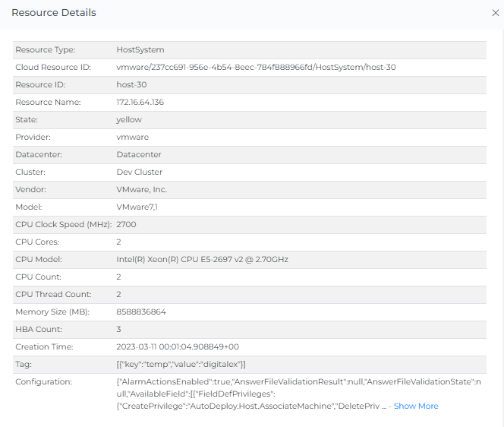Click the yellow State value
This screenshot has height=427, width=504.
(x=129, y=119)
